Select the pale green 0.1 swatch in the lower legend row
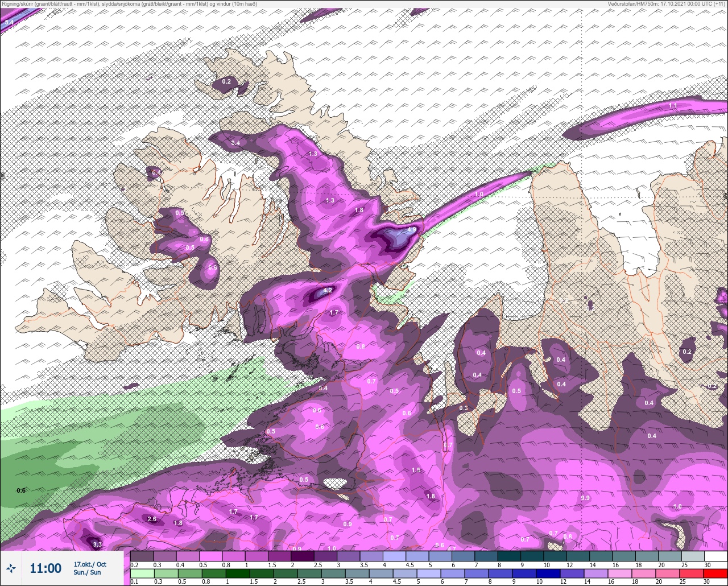Image resolution: width=728 pixels, height=586 pixels. coord(142,573)
